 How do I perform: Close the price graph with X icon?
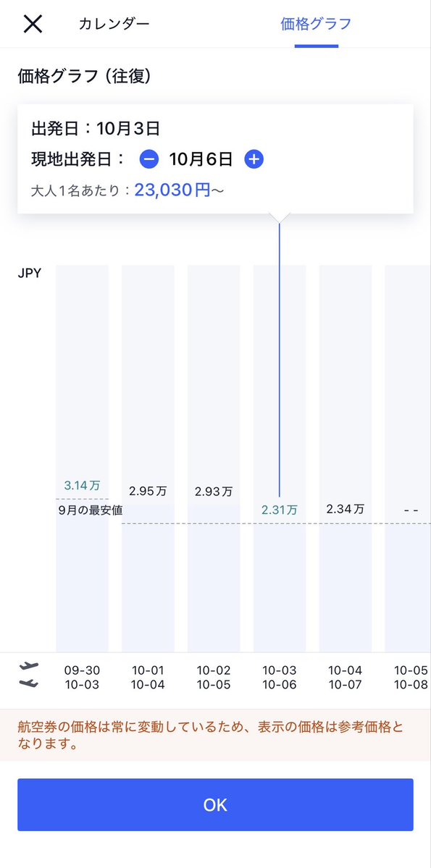click(33, 24)
